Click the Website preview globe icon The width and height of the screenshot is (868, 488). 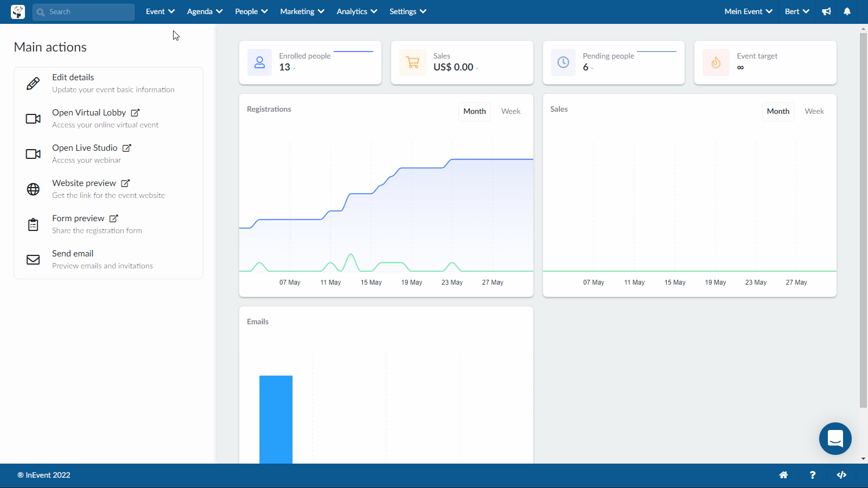pos(33,189)
